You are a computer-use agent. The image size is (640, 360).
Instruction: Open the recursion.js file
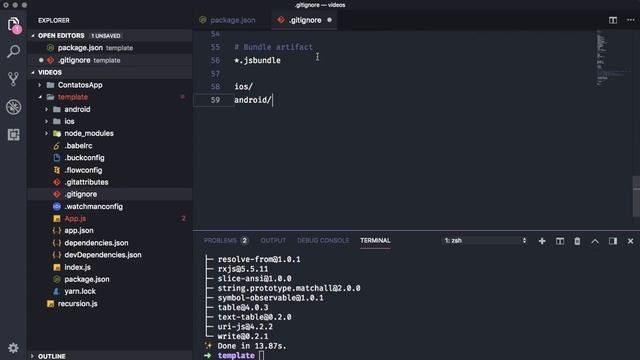109,304
